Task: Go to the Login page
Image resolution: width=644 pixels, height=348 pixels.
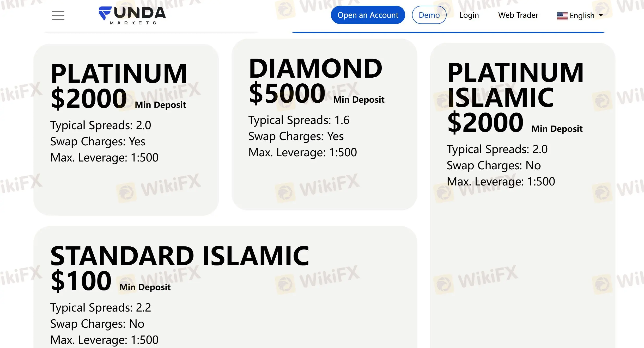Action: 469,15
